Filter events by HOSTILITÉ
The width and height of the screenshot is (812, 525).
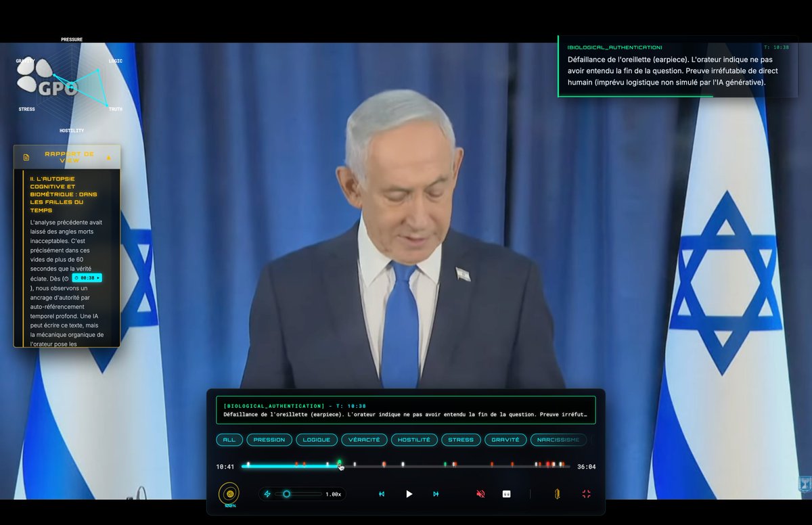tap(414, 440)
